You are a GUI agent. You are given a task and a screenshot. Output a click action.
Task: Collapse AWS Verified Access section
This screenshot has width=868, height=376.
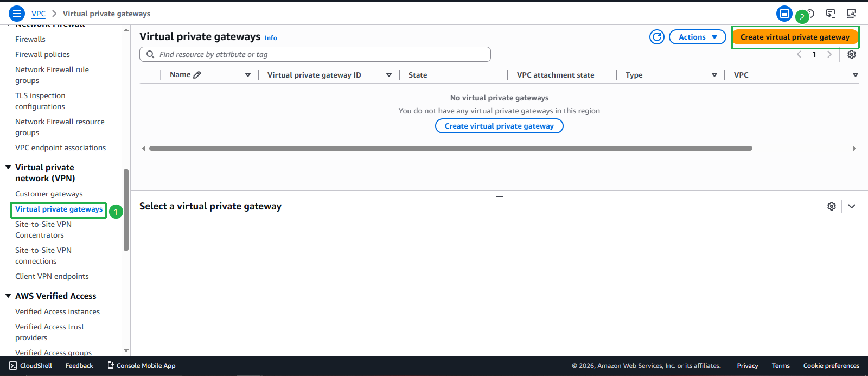[x=8, y=296]
